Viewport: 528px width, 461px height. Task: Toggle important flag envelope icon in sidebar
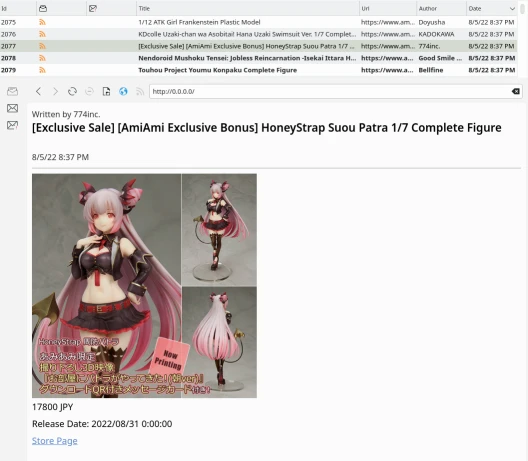click(12, 125)
